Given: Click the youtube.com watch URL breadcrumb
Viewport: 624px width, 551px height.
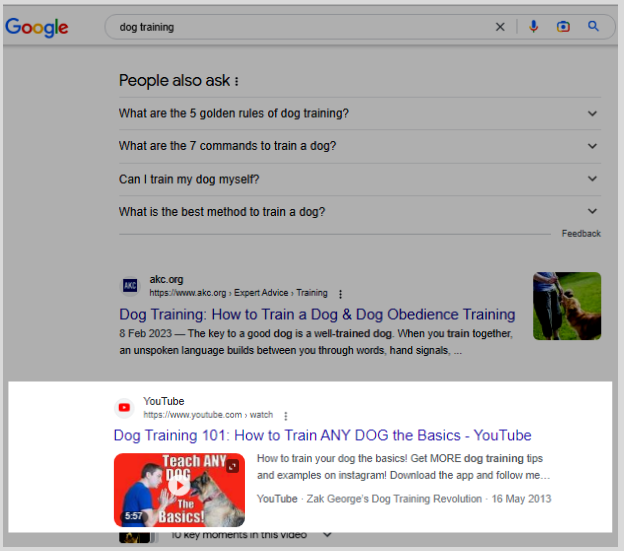Looking at the screenshot, I should pyautogui.click(x=208, y=415).
